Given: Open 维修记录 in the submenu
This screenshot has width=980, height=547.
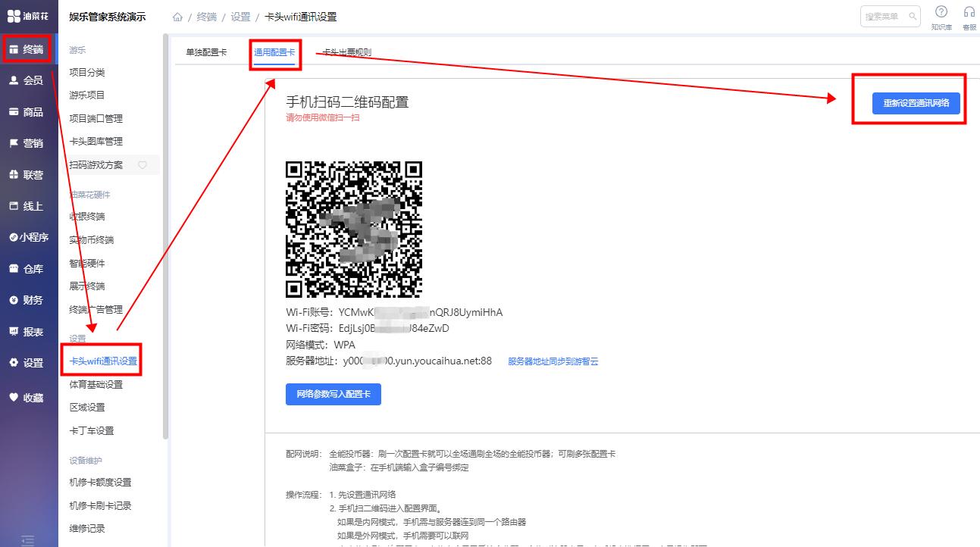Looking at the screenshot, I should click(87, 529).
